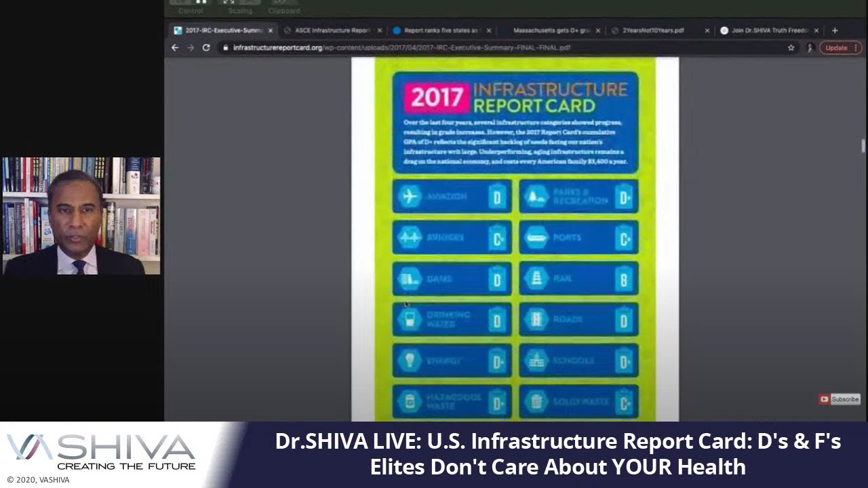Image resolution: width=868 pixels, height=488 pixels.
Task: Click the page vertical scrollbar thumb
Action: 863,146
